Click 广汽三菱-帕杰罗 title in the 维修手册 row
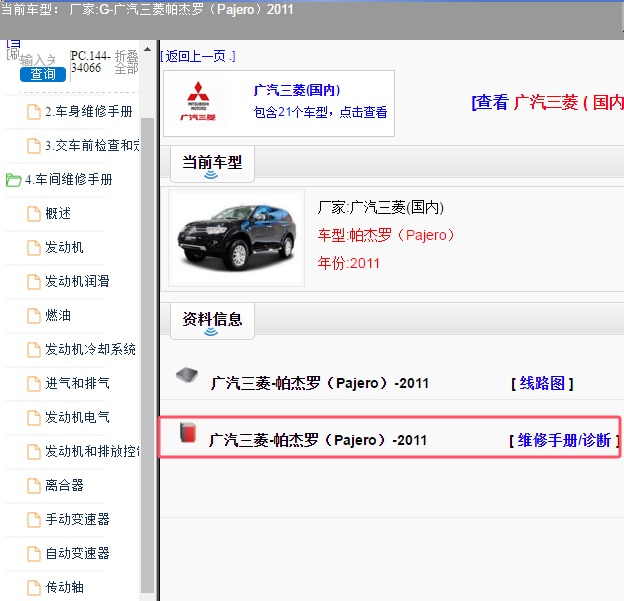The image size is (624, 601). point(318,440)
